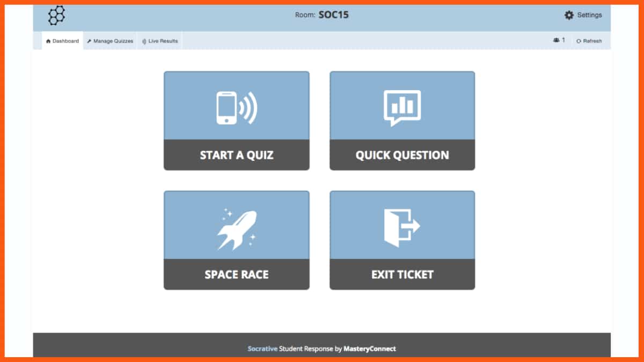Click the 'Room:' label text
Image resolution: width=644 pixels, height=362 pixels.
[305, 15]
